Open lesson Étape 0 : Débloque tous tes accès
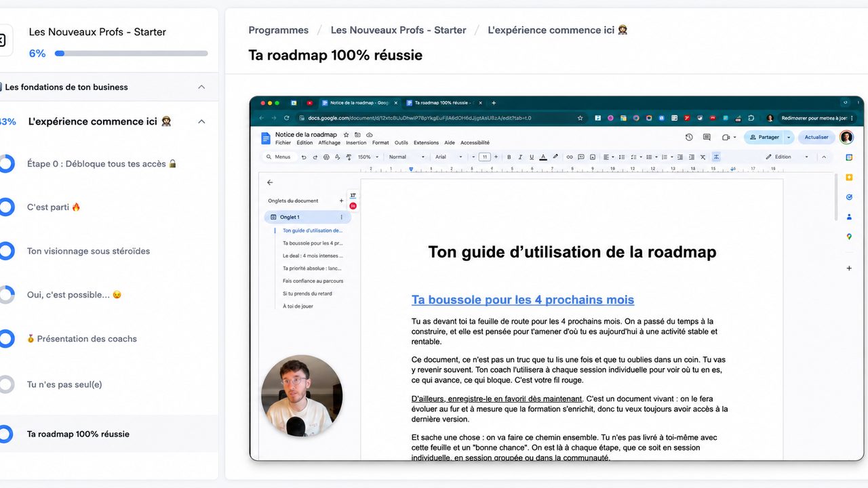The height and width of the screenshot is (488, 868). (x=102, y=163)
